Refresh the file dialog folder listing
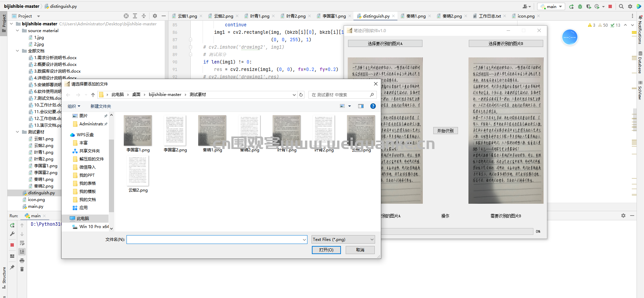This screenshot has height=298, width=644. (301, 95)
